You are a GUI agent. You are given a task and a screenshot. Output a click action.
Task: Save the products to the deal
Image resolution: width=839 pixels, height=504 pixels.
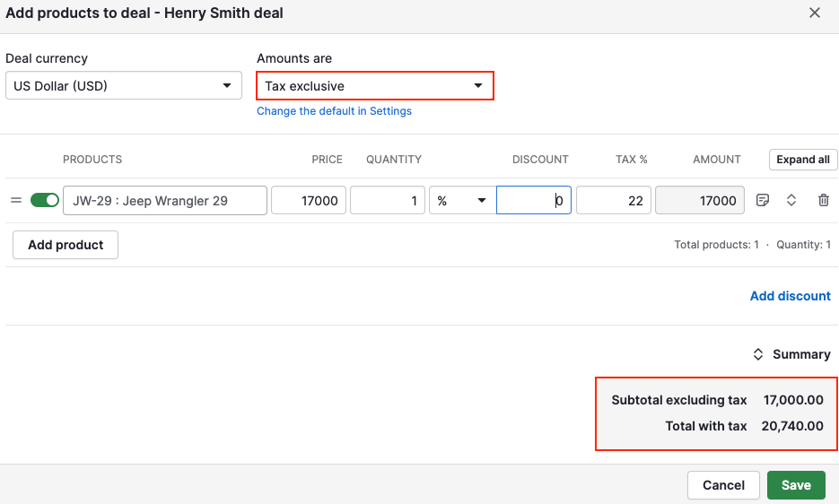pos(796,485)
